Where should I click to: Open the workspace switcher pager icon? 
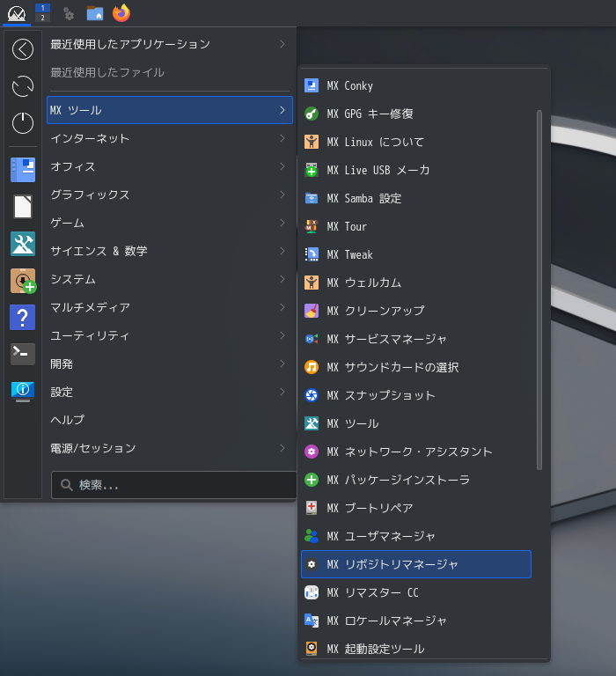[42, 13]
